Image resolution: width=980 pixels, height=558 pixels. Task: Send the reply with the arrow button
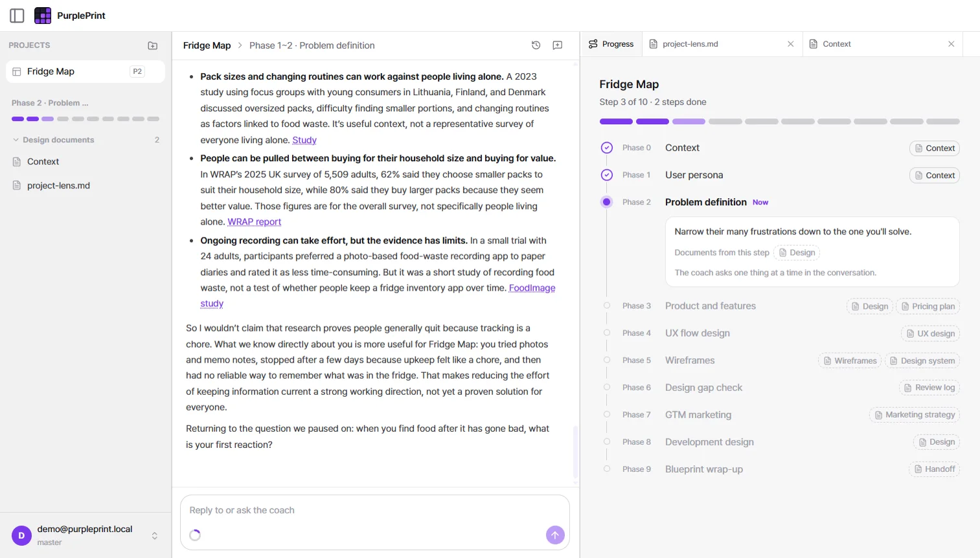click(555, 535)
